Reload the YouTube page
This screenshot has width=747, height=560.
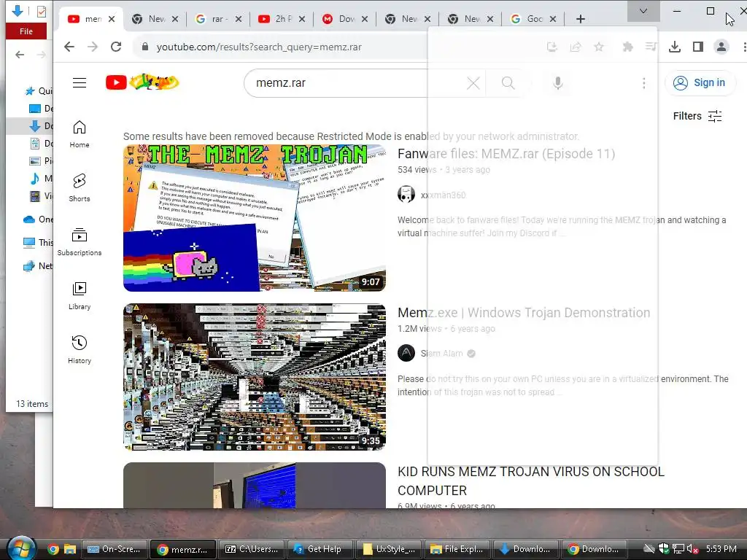coord(116,47)
